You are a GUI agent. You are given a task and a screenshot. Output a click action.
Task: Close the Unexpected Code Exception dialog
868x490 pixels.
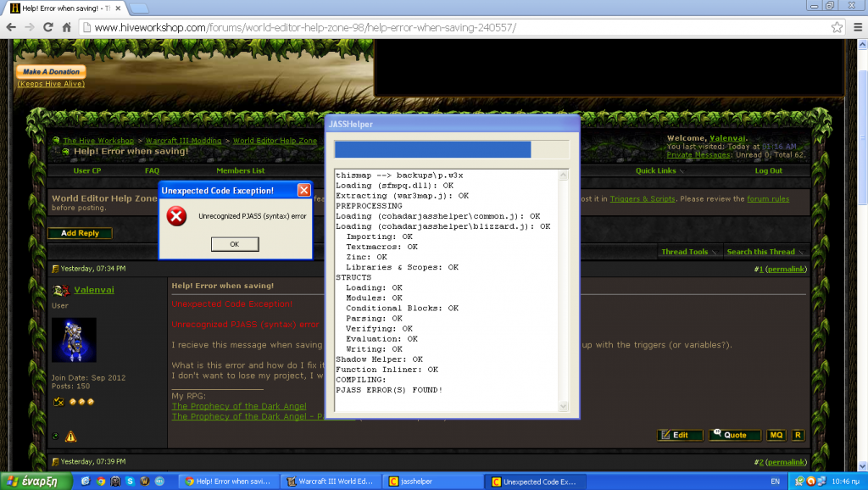click(x=304, y=191)
